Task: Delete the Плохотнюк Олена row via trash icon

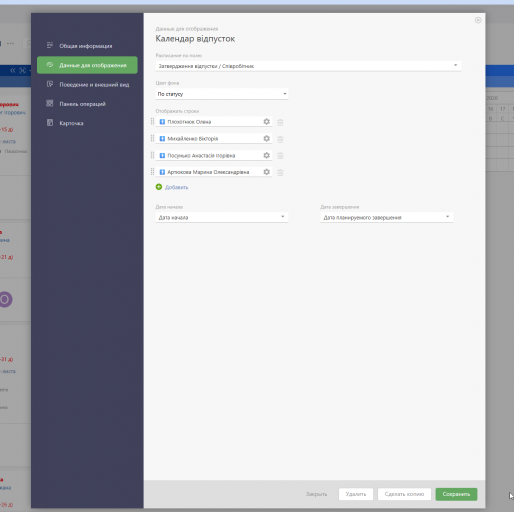Action: (x=280, y=122)
